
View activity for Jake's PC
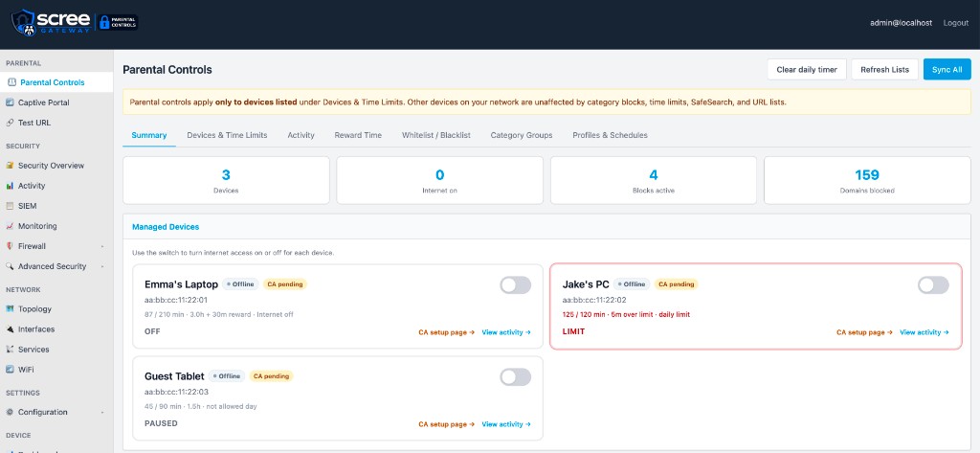924,332
